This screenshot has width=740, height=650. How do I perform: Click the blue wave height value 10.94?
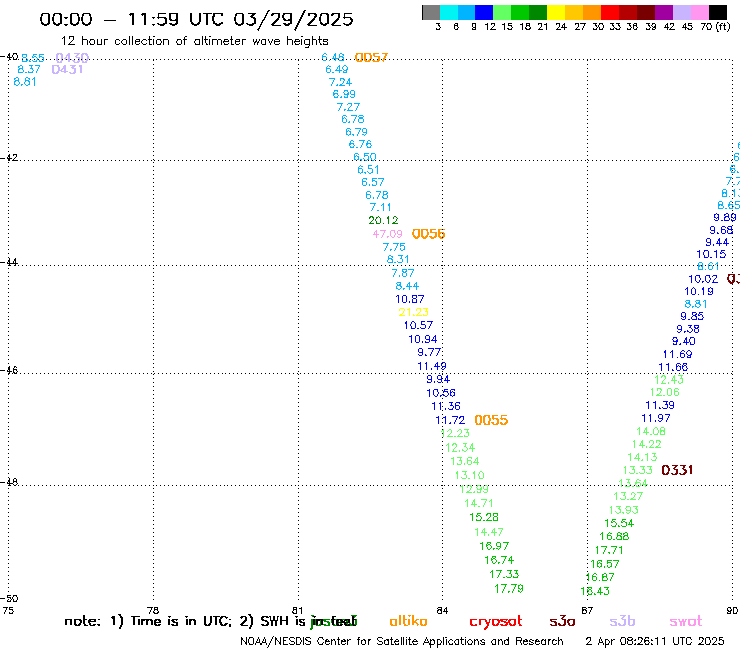click(x=422, y=339)
